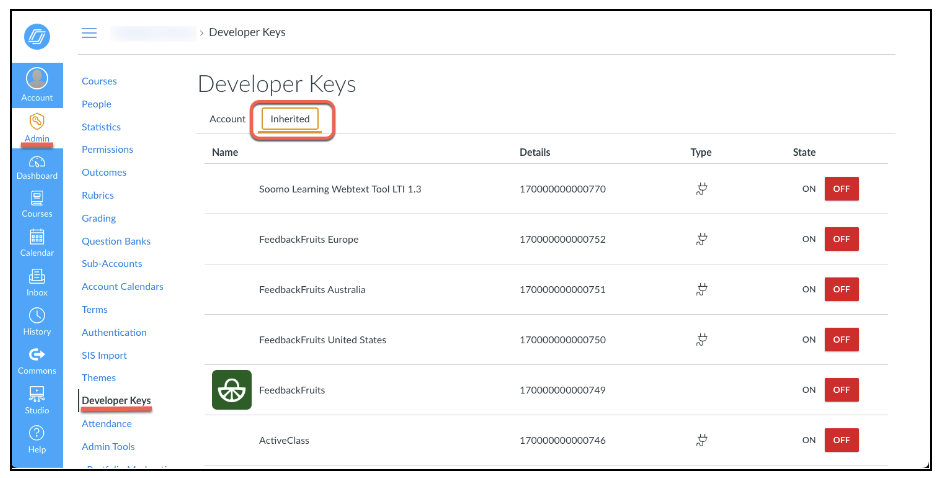This screenshot has height=478, width=938.
Task: Click the plug icon for Soomo Learning Webtext Tool
Action: pyautogui.click(x=701, y=189)
